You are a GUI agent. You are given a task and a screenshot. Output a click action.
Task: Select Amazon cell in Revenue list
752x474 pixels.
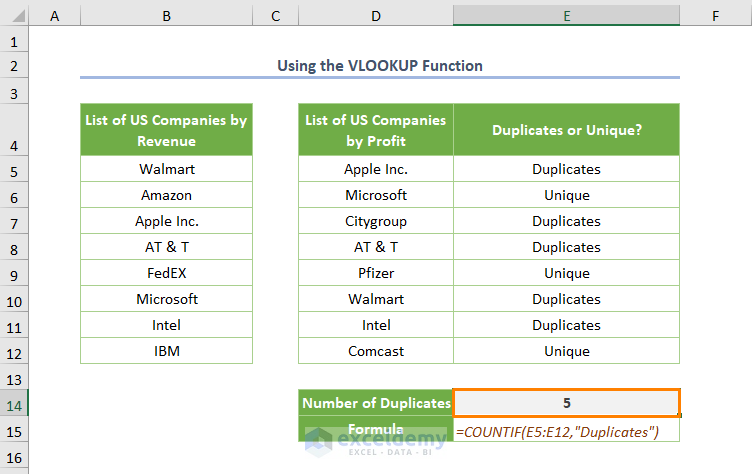[166, 195]
